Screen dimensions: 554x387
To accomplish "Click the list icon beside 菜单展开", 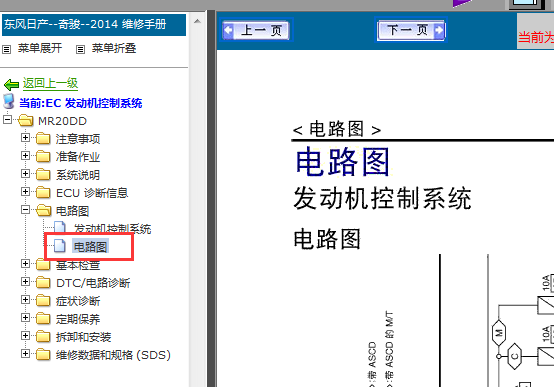I will (x=6, y=49).
